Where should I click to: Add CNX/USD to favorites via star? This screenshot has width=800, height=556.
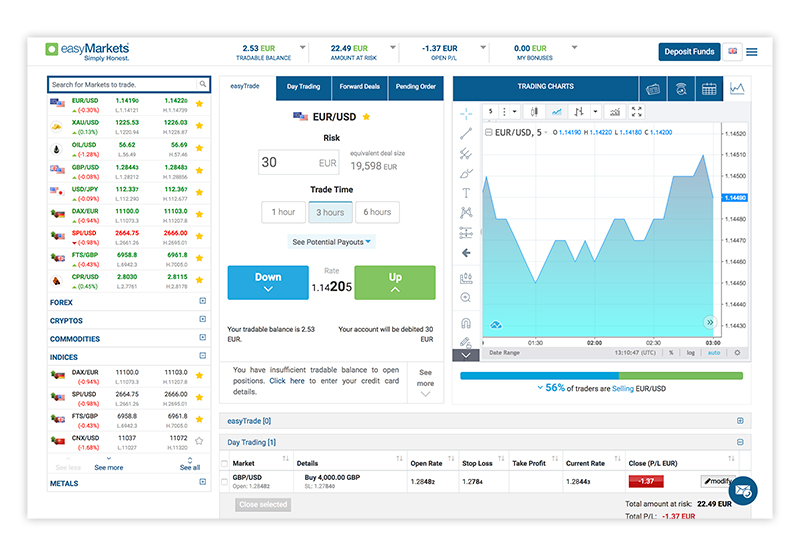[x=199, y=441]
